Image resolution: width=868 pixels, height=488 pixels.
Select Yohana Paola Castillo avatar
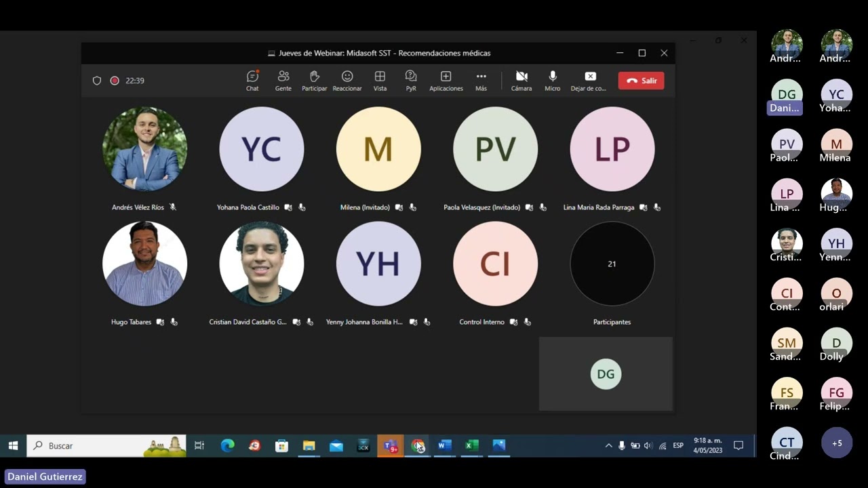coord(262,149)
